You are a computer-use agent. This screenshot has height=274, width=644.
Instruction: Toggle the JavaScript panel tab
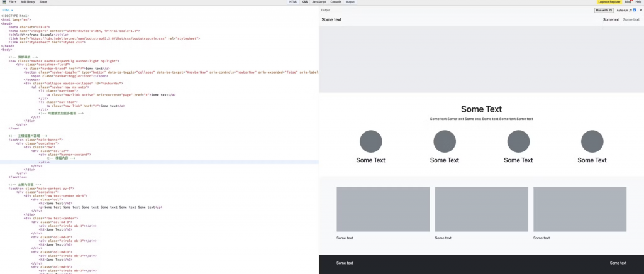pyautogui.click(x=319, y=2)
